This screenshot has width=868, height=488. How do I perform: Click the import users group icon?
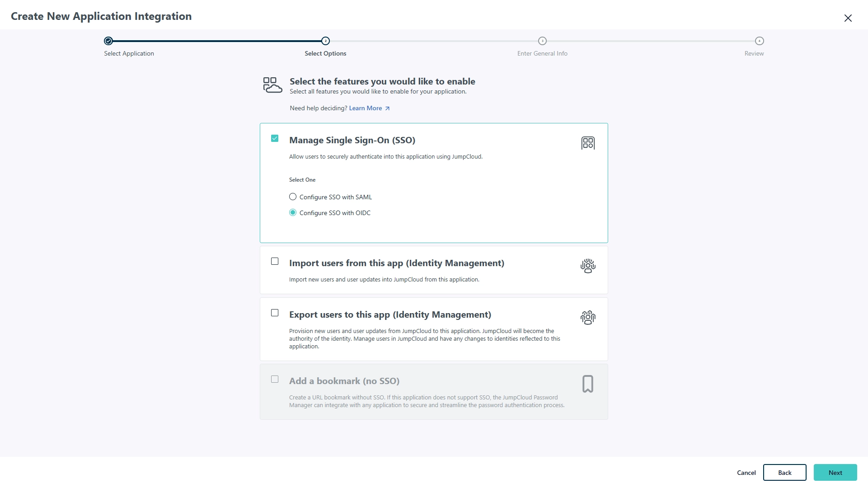pyautogui.click(x=587, y=266)
